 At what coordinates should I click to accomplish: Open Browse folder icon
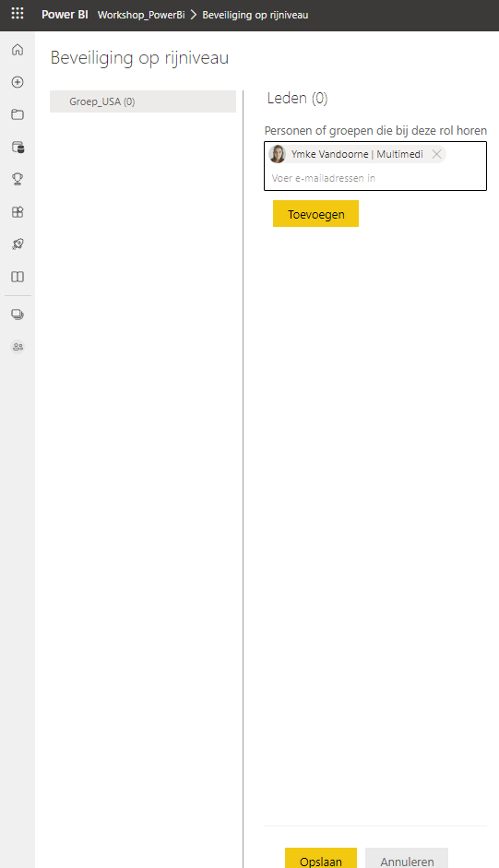pos(18,114)
